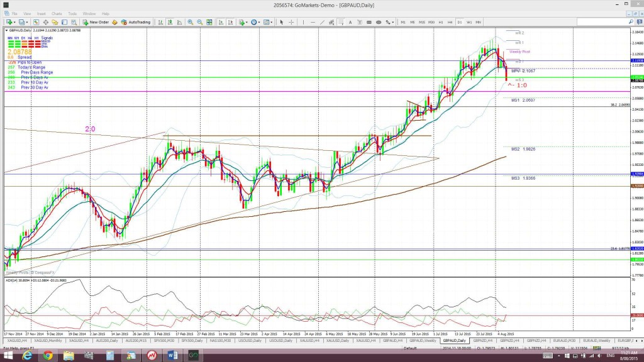Click the New Order button
Viewport: 644px width, 362px height.
click(x=96, y=22)
